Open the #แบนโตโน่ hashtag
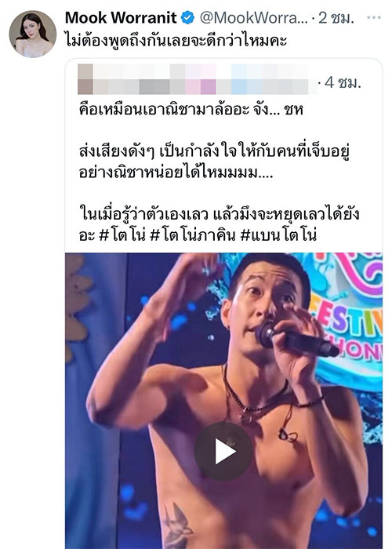The height and width of the screenshot is (549, 392). pos(278,235)
